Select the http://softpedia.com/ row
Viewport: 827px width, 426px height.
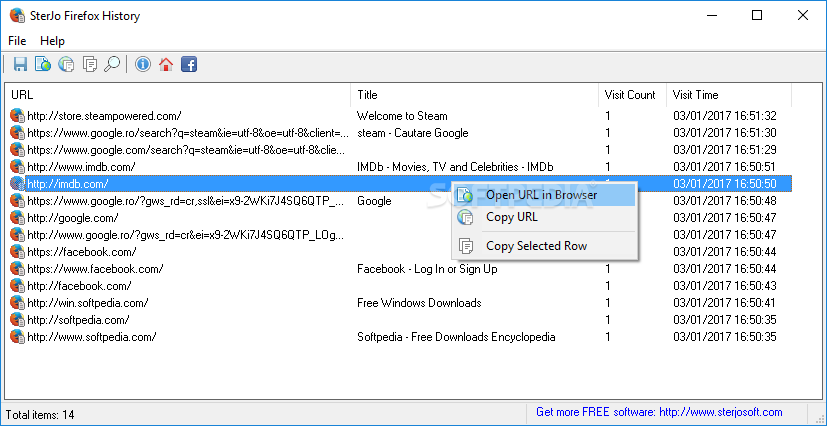click(401, 320)
